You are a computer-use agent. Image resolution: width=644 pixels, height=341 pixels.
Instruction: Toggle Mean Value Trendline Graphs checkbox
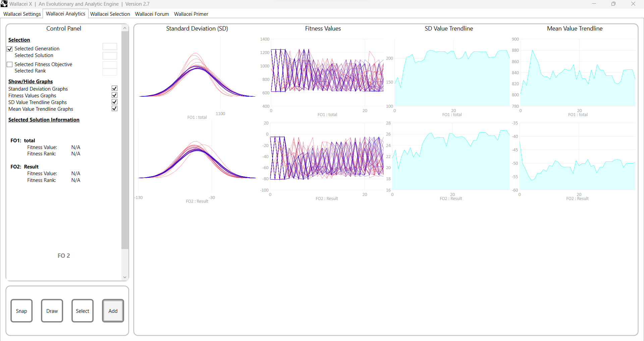click(114, 109)
